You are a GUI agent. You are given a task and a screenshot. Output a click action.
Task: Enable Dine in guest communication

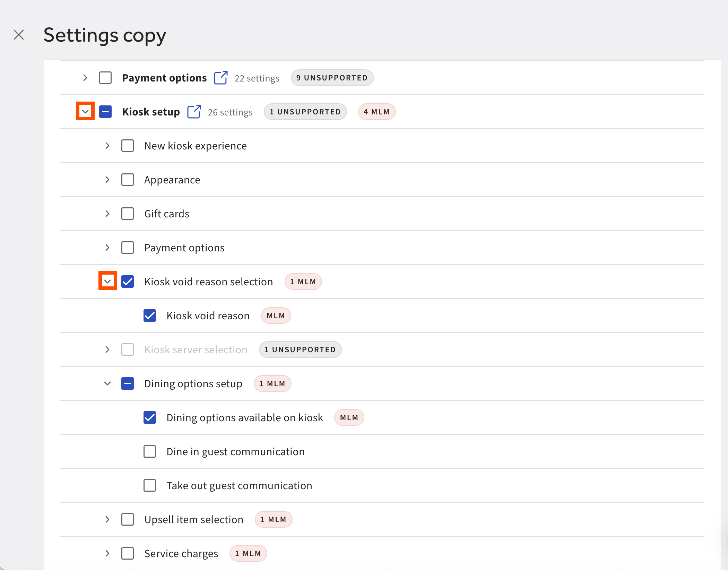[x=150, y=451]
